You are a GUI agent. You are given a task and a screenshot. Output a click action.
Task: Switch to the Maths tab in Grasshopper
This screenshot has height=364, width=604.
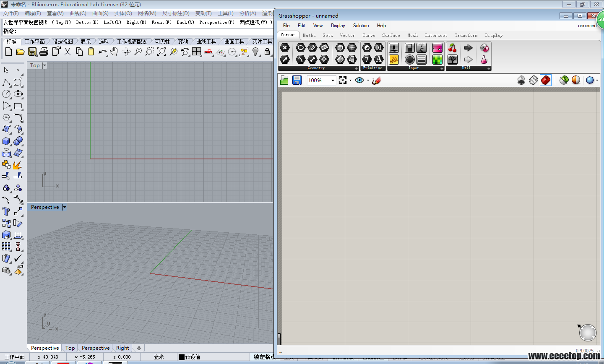[309, 36]
